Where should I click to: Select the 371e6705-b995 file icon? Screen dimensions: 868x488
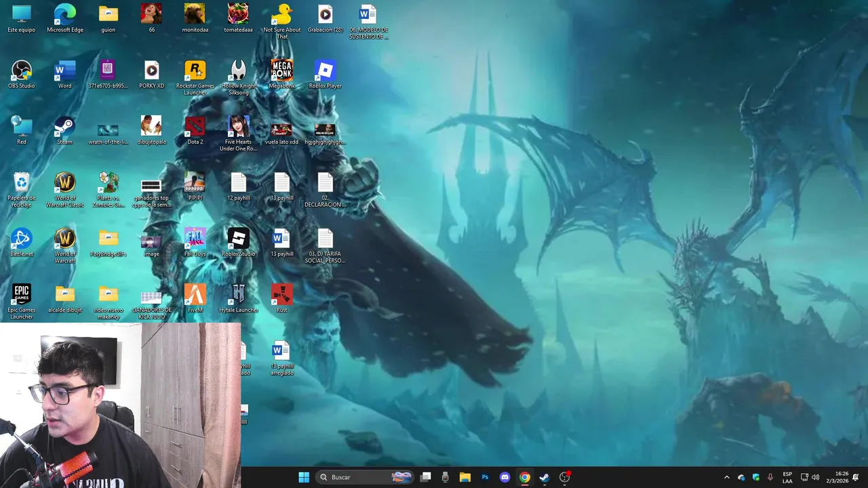[x=108, y=75]
